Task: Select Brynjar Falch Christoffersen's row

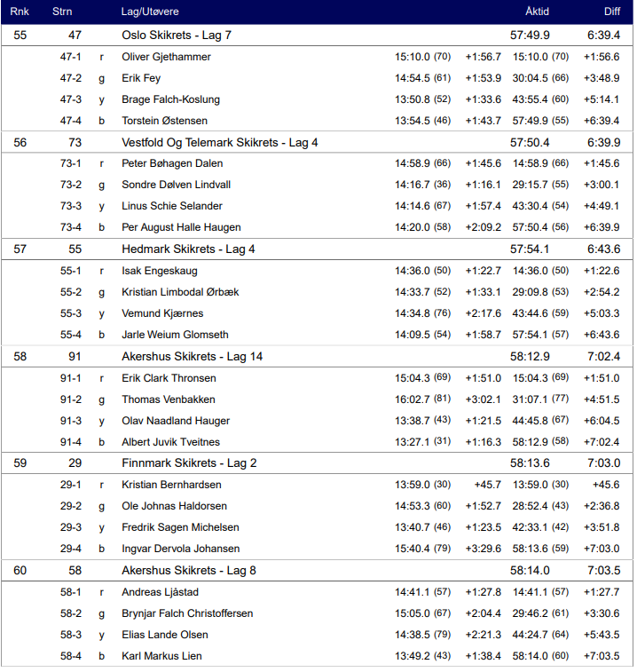Action: [x=187, y=613]
